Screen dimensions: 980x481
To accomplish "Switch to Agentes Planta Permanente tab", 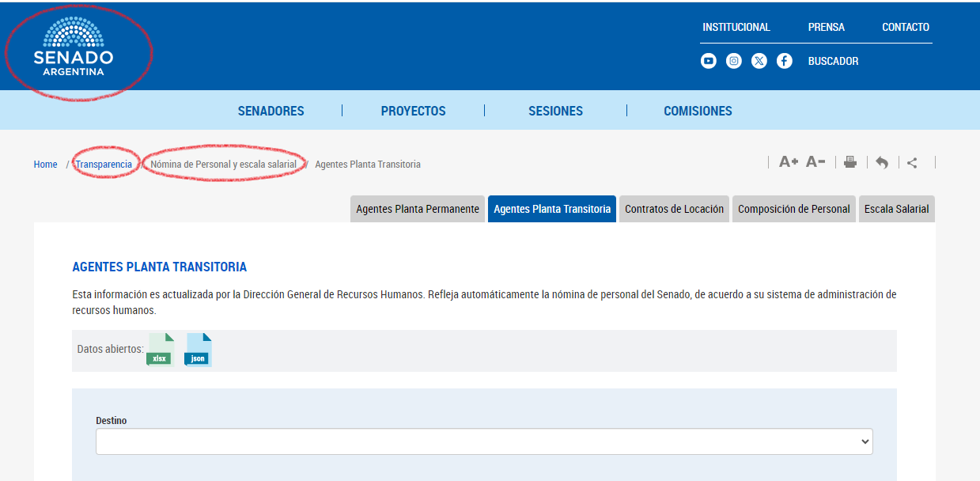I will pyautogui.click(x=418, y=209).
